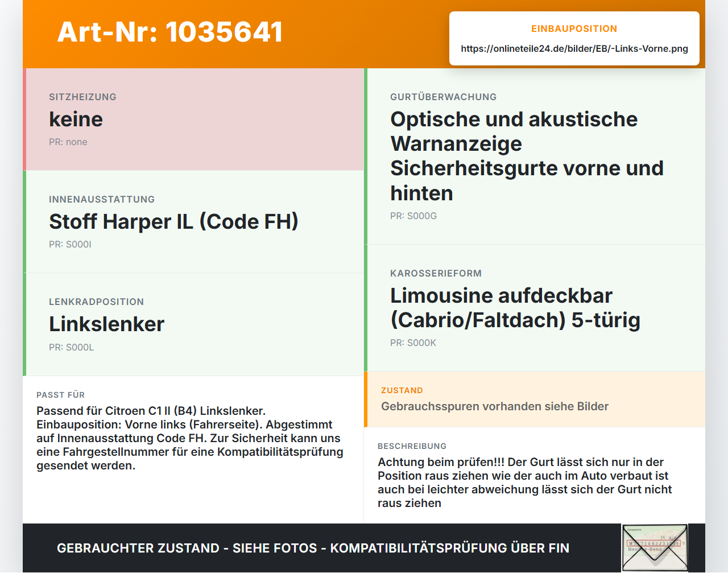Click the PASST FÜR label
Viewport: 728px width, 573px height.
(x=60, y=395)
